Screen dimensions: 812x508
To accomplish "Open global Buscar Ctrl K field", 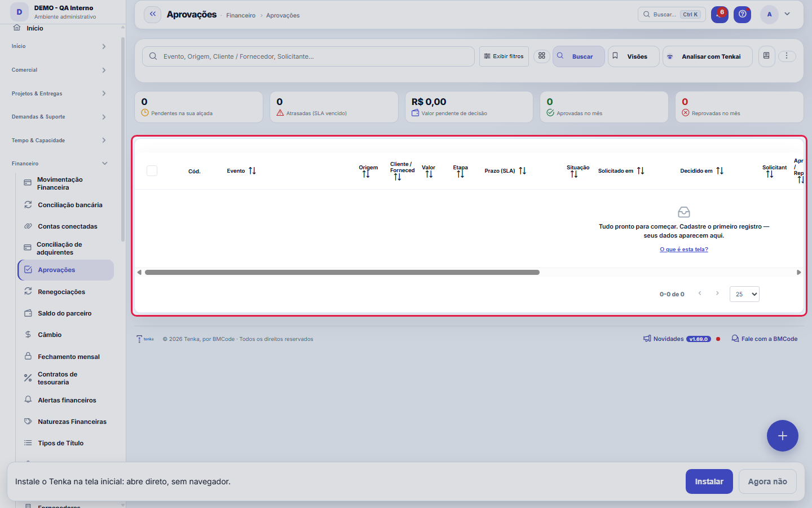I will click(x=672, y=14).
